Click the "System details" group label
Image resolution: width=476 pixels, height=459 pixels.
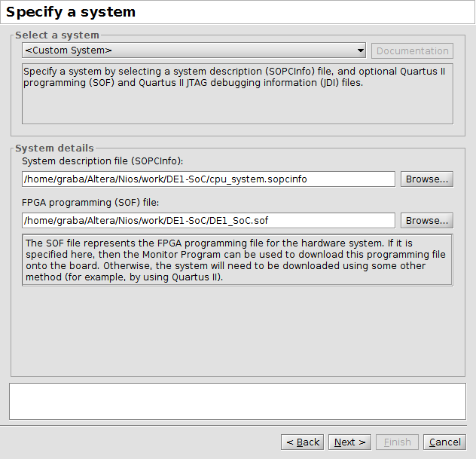[x=55, y=148]
